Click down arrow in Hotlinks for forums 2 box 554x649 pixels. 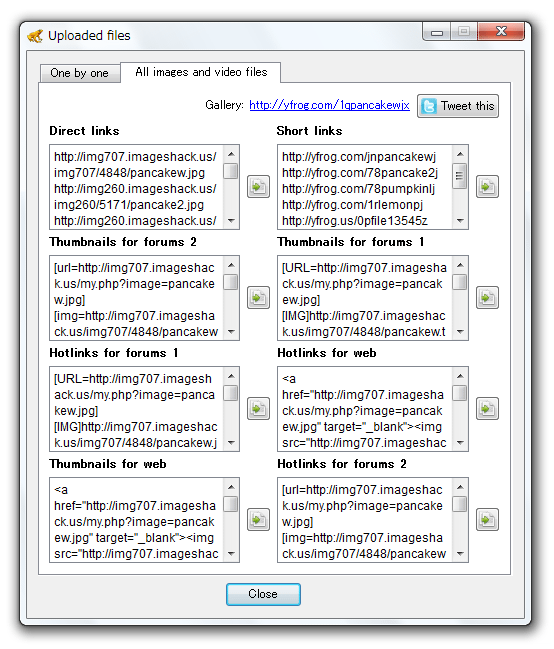point(460,553)
